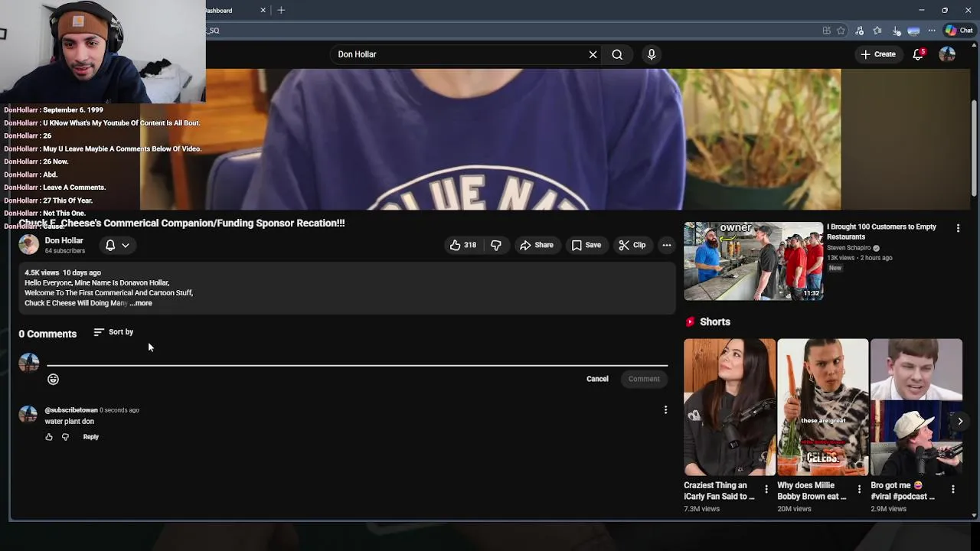Viewport: 980px width, 551px height.
Task: Click the Create button
Action: tap(877, 54)
